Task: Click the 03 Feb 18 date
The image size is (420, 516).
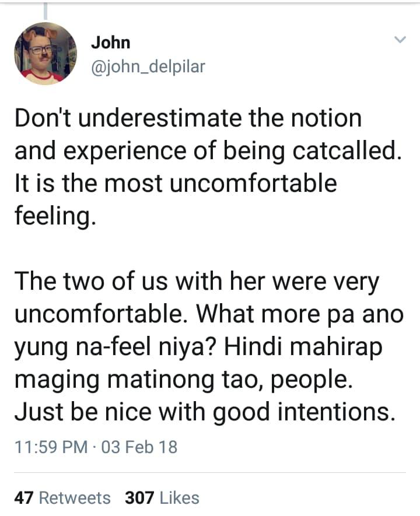Action: tap(139, 447)
